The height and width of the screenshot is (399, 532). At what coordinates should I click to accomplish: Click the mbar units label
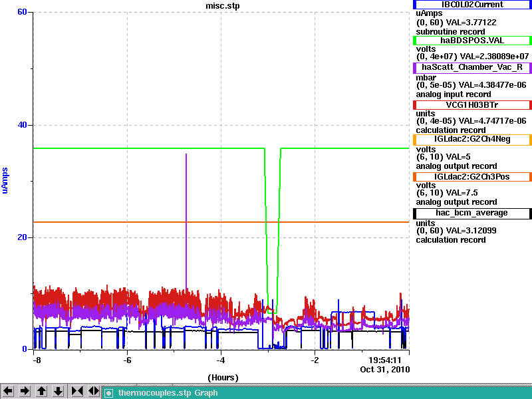pyautogui.click(x=426, y=78)
